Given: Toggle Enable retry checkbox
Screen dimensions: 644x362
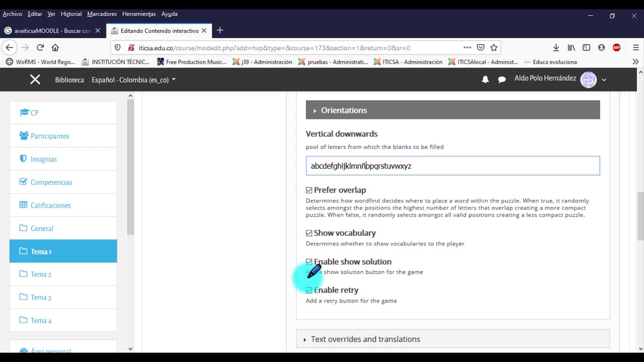Looking at the screenshot, I should point(309,290).
